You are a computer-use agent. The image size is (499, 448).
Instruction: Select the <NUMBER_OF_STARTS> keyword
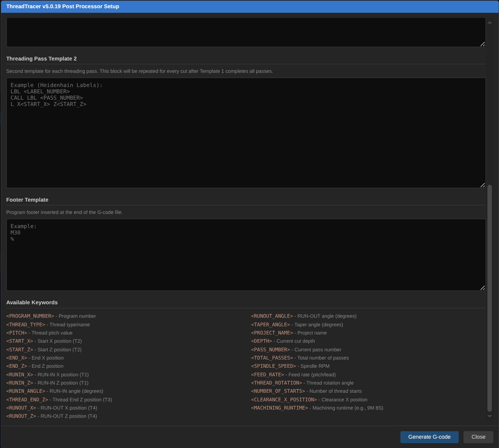pyautogui.click(x=278, y=391)
